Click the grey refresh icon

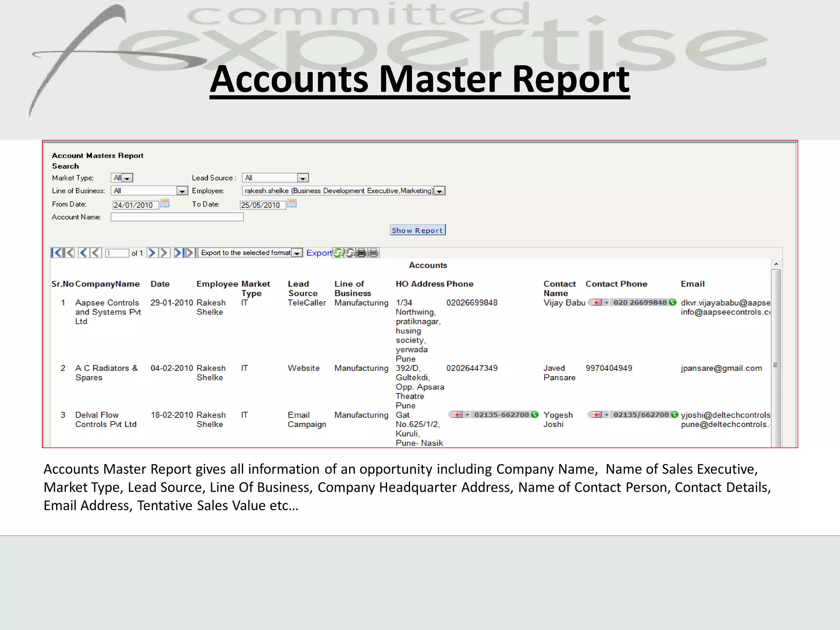tap(350, 253)
